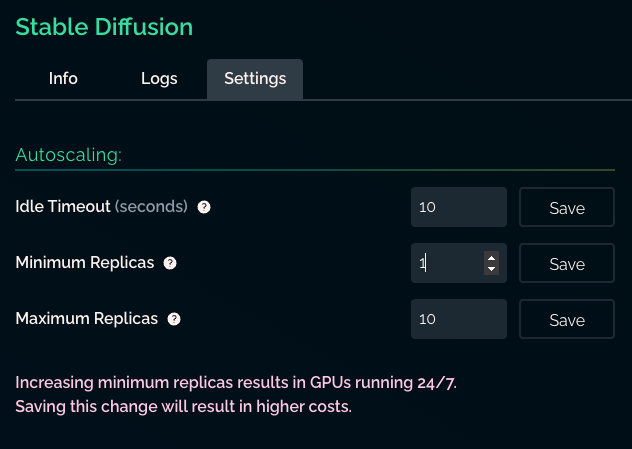This screenshot has height=449, width=632.
Task: Click the Minimum Replicas label
Action: (x=85, y=263)
